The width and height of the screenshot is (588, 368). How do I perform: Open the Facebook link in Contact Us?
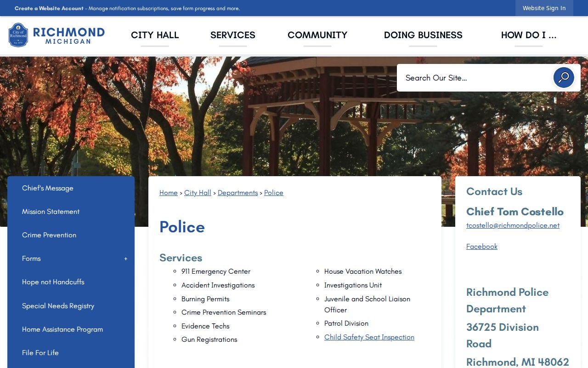(x=482, y=247)
